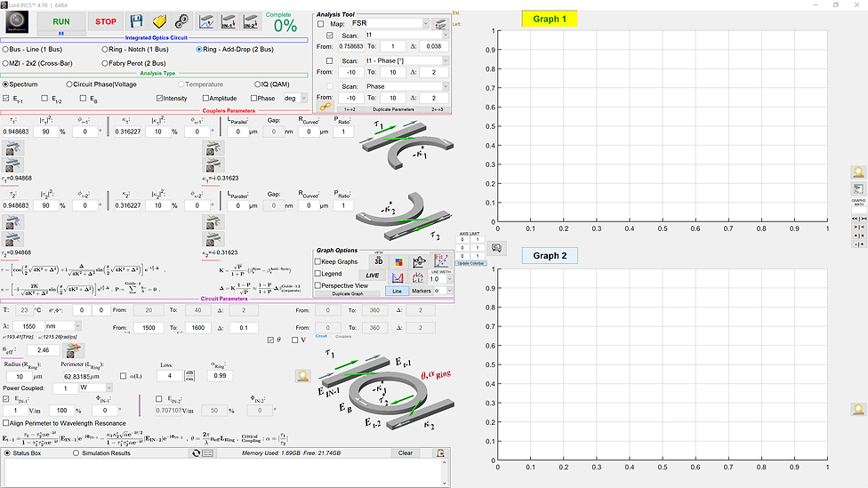The image size is (868, 488).
Task: Choose IQ (QAM) analysis type
Action: click(272, 84)
